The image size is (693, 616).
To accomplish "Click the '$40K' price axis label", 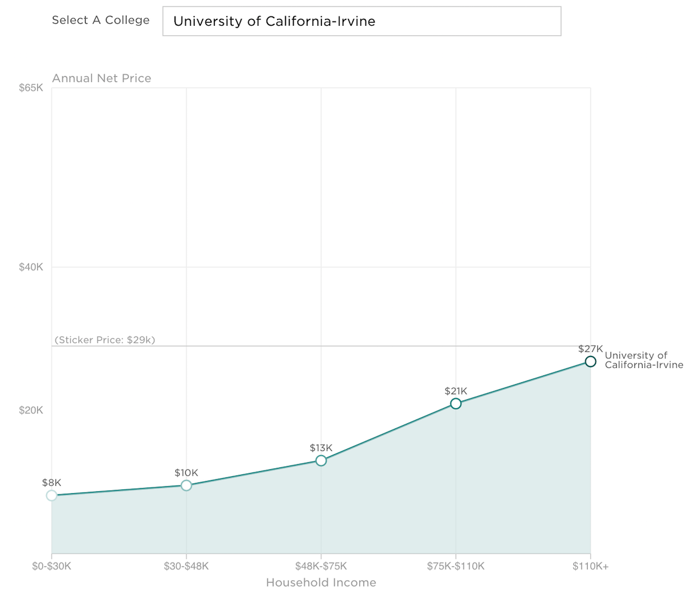I will tap(31, 267).
